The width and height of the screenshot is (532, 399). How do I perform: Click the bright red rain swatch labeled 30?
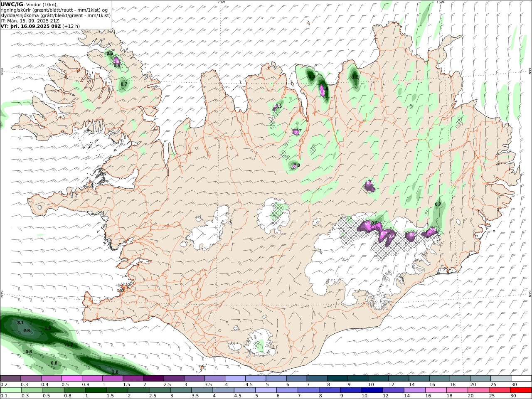520,390
